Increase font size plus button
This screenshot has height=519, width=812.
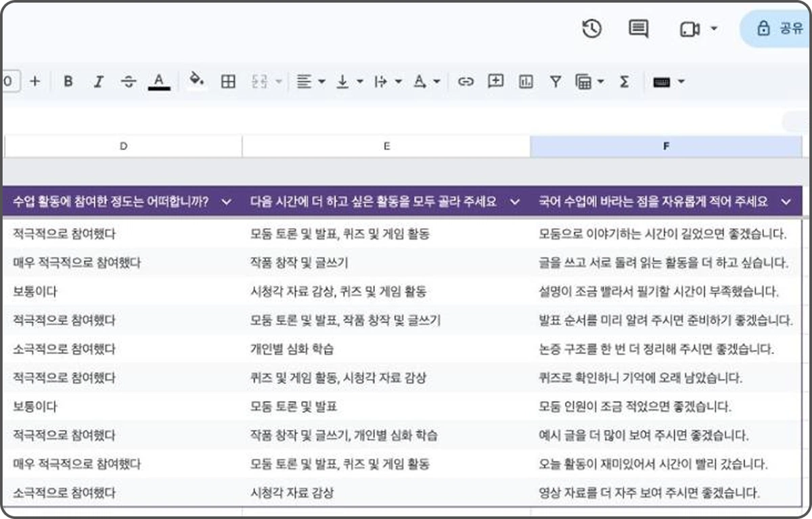click(35, 81)
